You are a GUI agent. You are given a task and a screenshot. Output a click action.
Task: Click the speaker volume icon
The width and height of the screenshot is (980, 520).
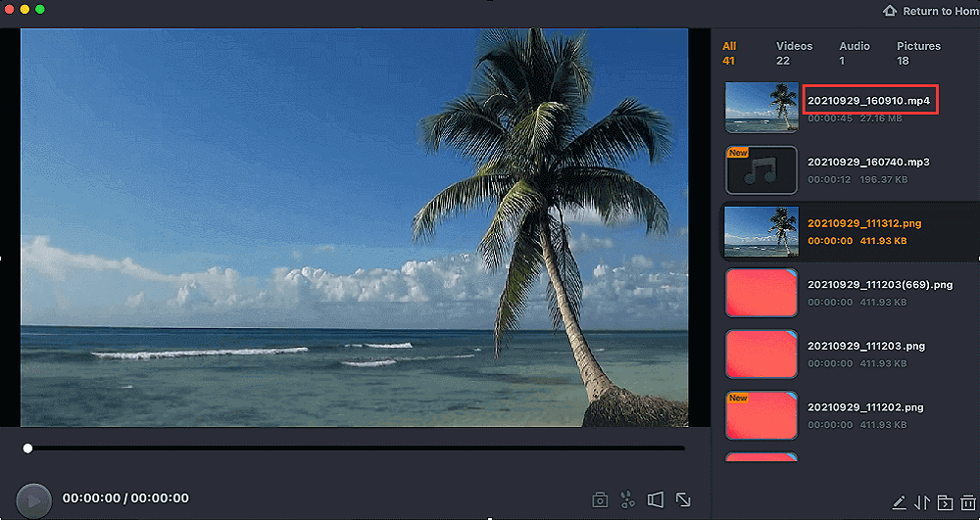pos(656,500)
